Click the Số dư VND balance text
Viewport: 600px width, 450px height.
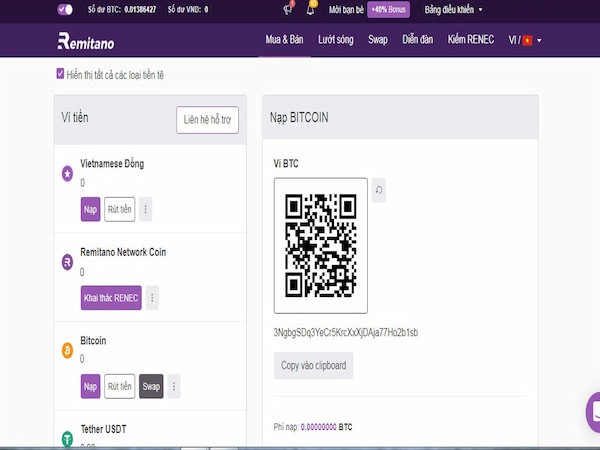[188, 10]
